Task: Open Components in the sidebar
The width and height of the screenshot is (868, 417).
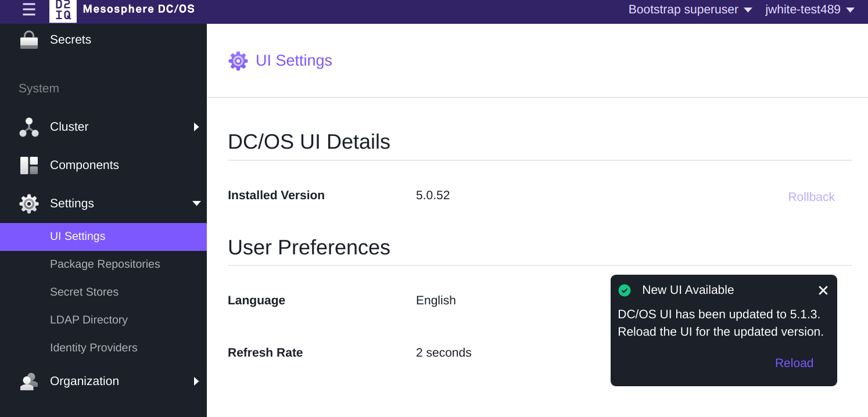Action: (84, 165)
